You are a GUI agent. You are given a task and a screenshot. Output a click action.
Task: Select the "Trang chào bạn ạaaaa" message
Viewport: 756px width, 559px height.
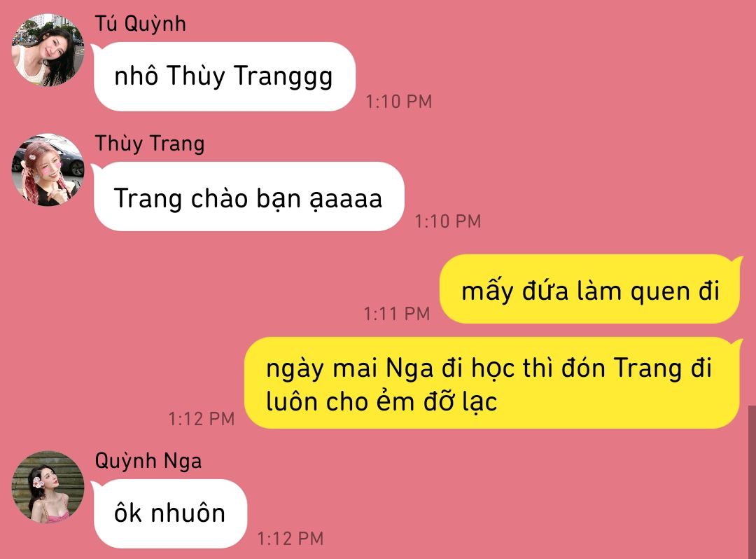pyautogui.click(x=248, y=196)
